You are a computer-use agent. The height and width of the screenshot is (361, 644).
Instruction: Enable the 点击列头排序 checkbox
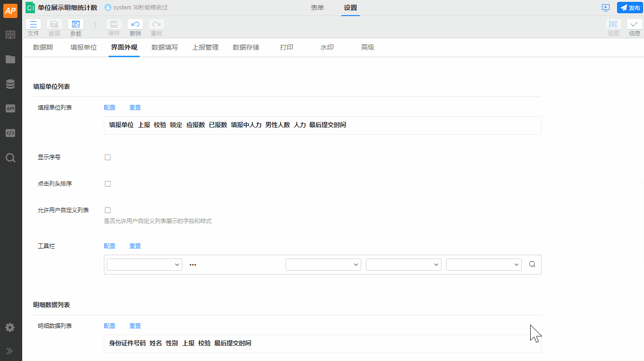108,184
